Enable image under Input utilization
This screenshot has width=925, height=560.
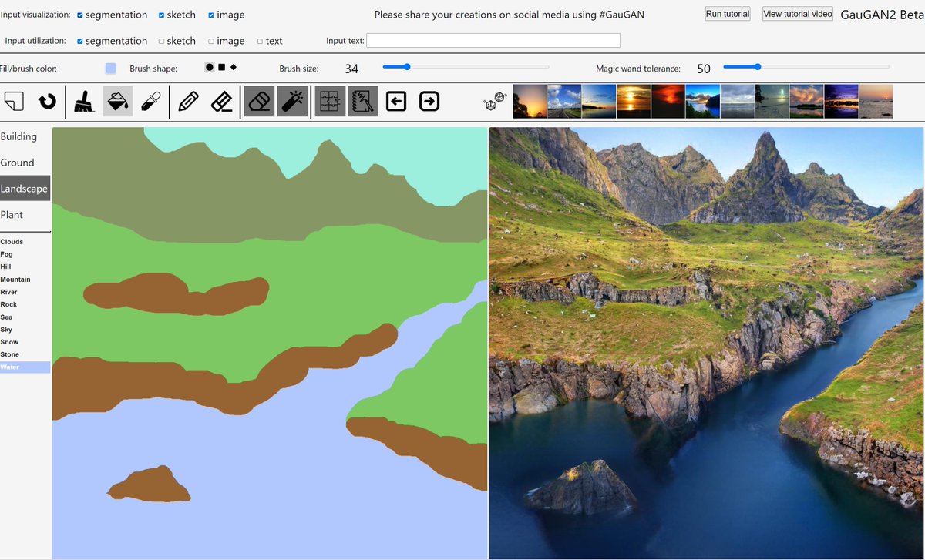tap(212, 41)
